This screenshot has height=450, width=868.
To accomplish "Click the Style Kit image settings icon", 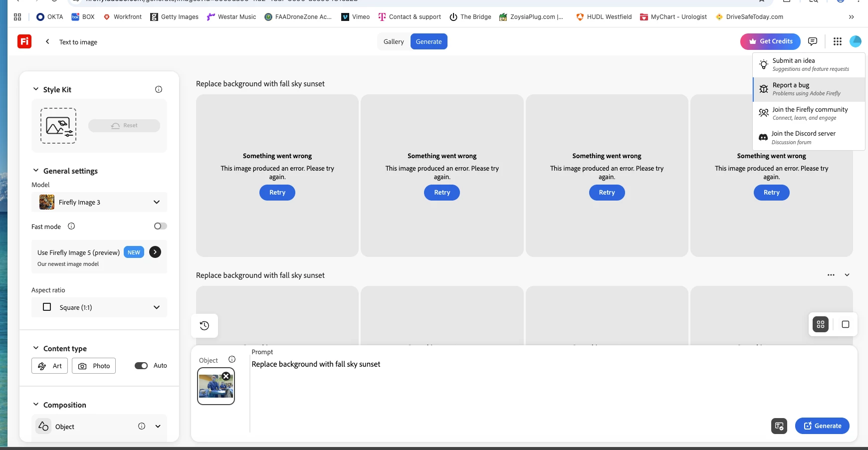I will pyautogui.click(x=58, y=126).
